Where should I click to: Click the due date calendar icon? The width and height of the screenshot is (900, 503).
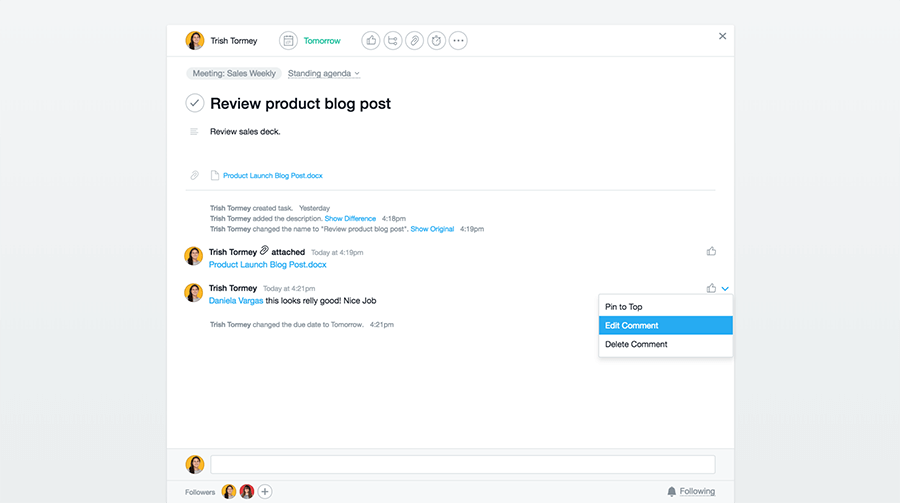tap(289, 41)
